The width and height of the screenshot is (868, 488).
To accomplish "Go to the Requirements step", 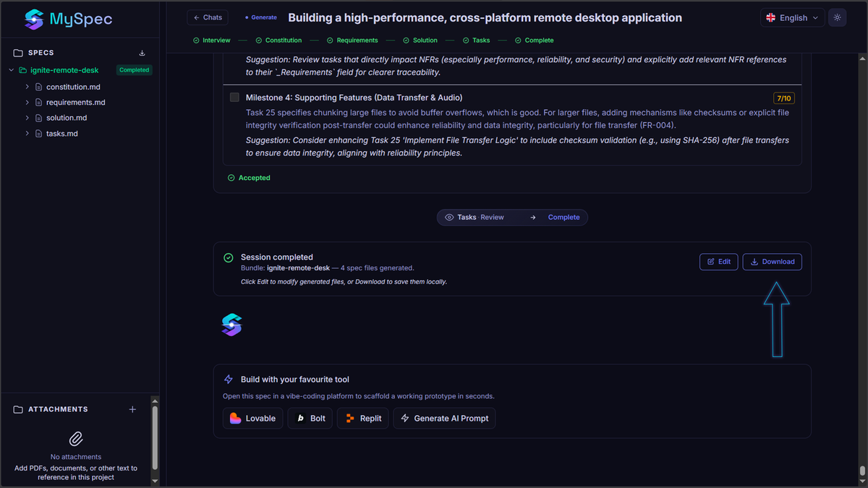I will click(352, 40).
